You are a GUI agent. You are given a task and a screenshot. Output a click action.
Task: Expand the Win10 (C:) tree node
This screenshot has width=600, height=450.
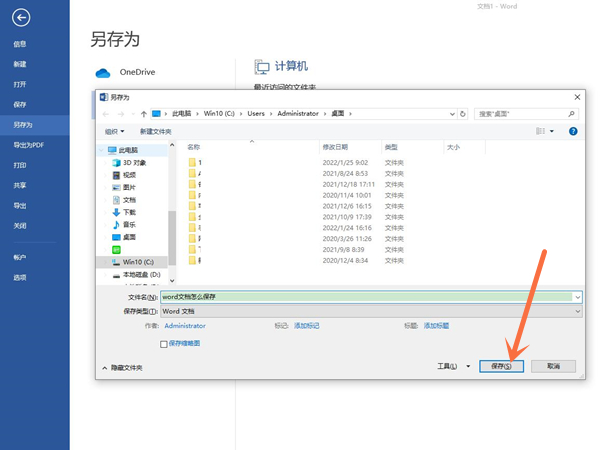106,262
